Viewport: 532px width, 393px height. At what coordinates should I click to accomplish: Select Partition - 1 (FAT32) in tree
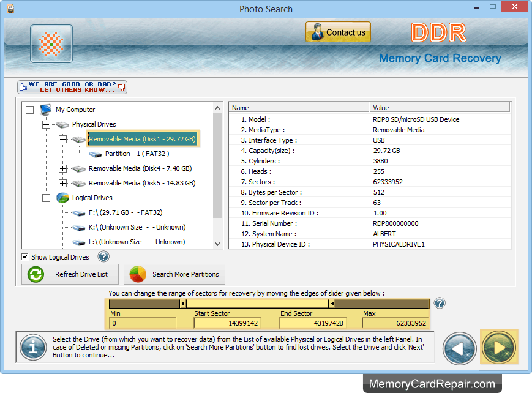(137, 154)
